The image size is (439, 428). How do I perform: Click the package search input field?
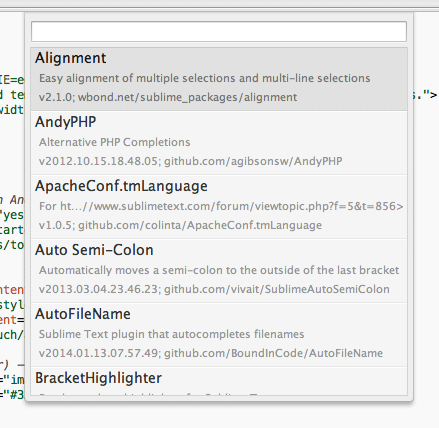(219, 32)
